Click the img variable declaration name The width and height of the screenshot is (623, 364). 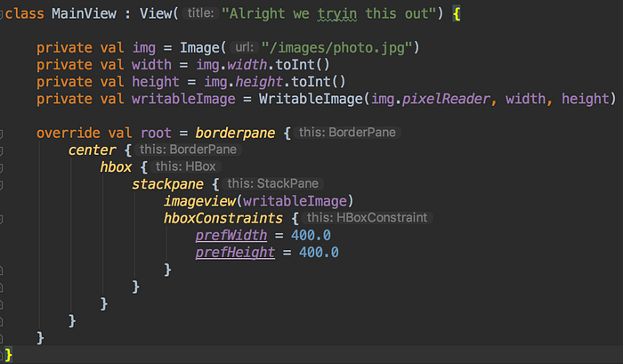143,48
